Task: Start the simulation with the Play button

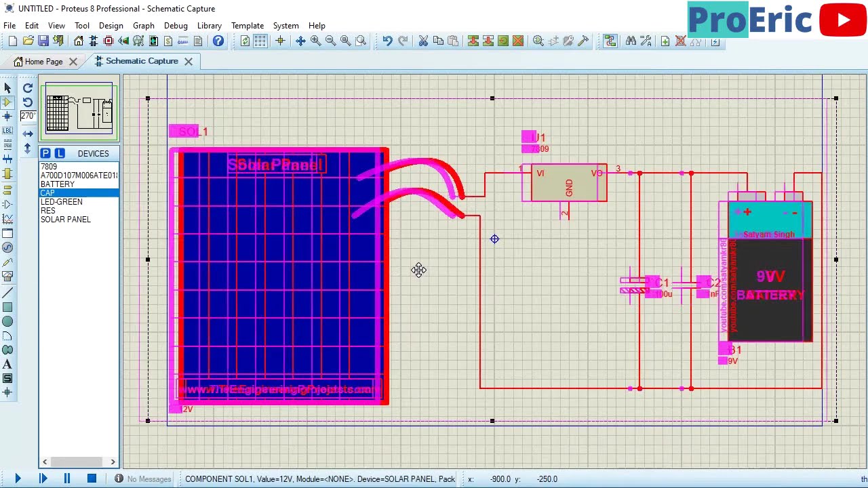Action: tap(18, 479)
